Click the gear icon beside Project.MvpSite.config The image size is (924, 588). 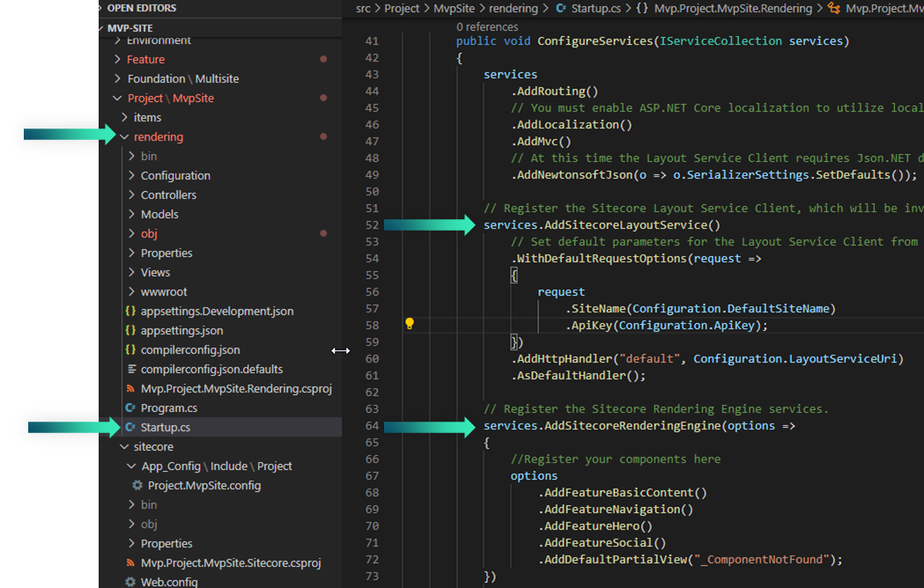137,486
